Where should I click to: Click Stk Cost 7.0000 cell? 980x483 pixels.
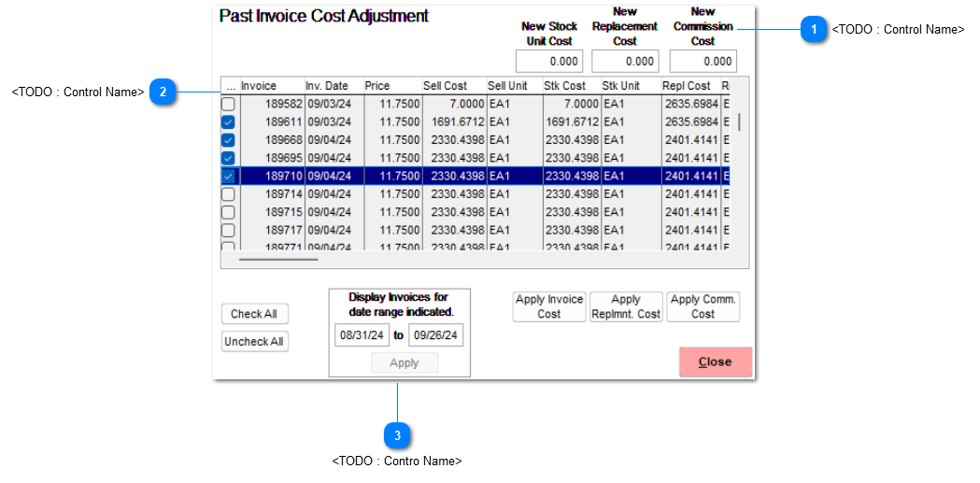click(x=571, y=104)
